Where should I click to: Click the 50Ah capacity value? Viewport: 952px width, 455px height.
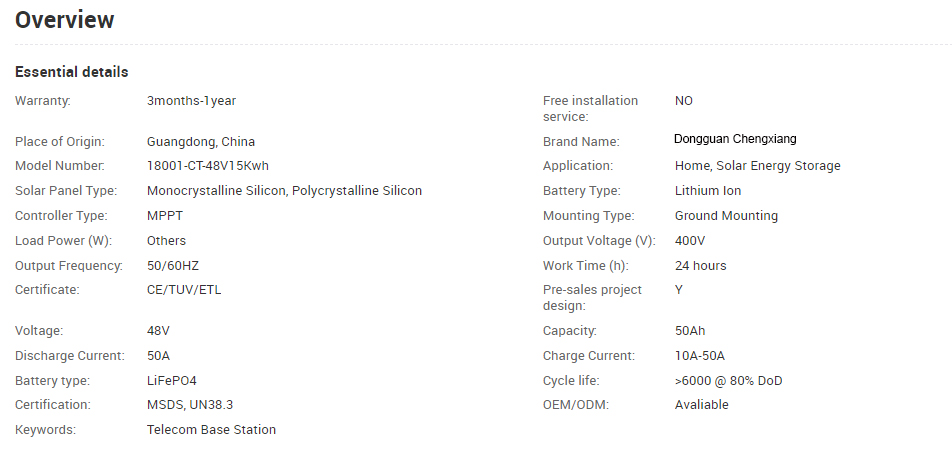click(x=690, y=331)
